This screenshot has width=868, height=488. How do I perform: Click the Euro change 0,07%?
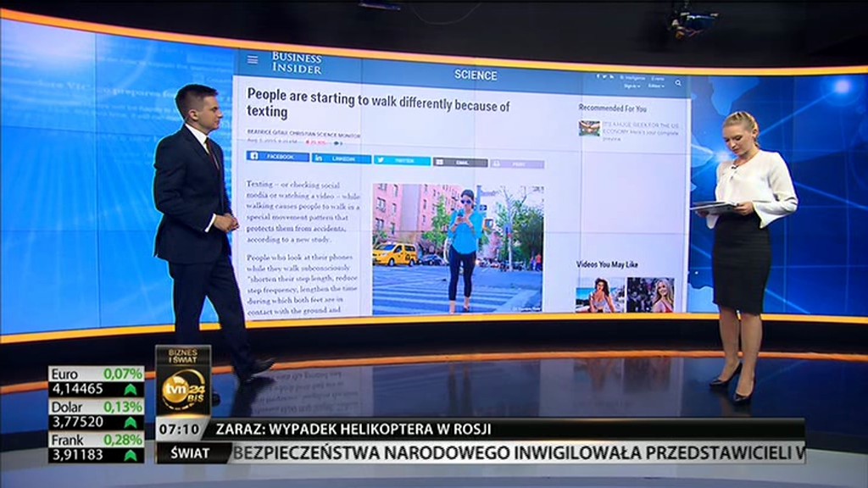[123, 374]
